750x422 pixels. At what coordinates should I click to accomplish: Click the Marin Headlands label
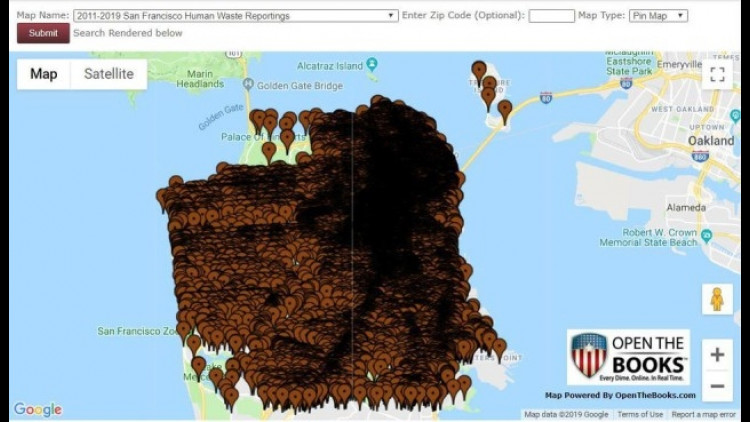tap(200, 79)
